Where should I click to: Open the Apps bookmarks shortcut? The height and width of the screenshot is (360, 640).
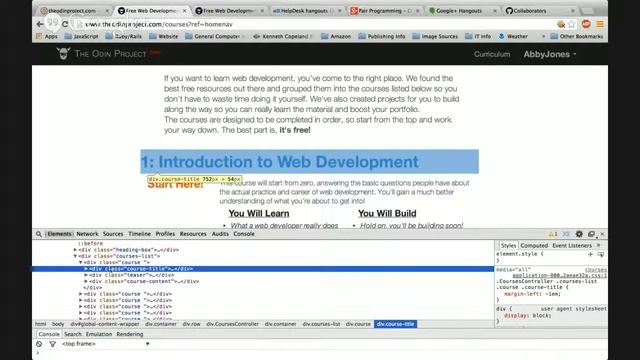[47, 36]
